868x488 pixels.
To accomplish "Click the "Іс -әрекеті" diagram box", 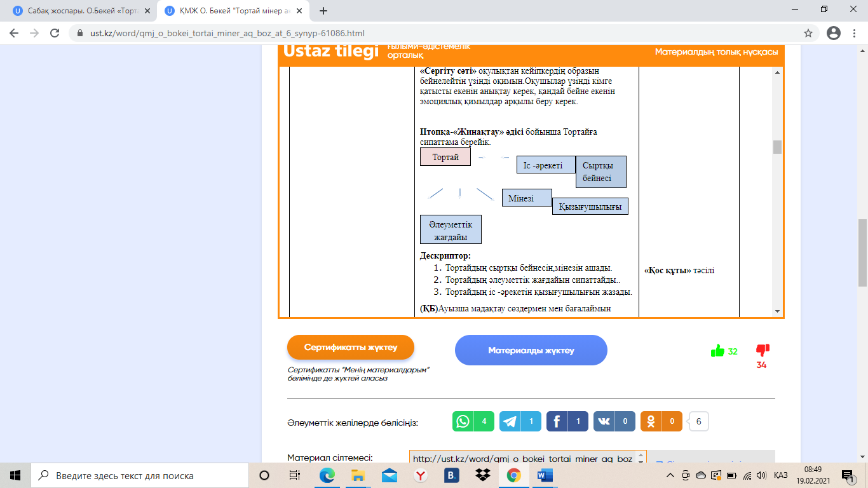I will 546,165.
